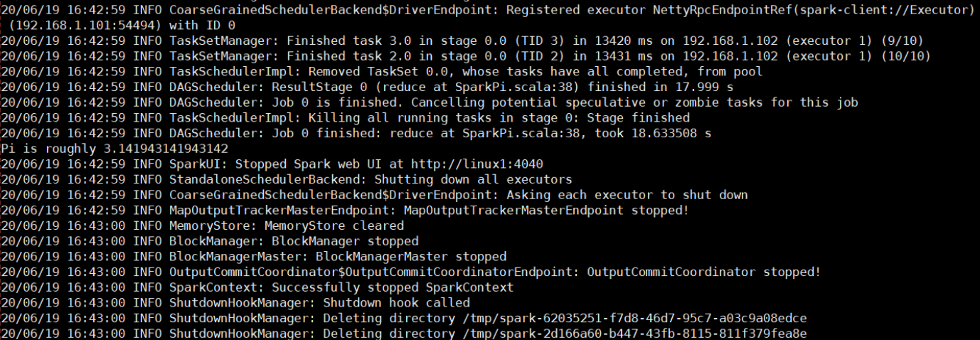Click the 'BlockManagerMaster stopped' message
The height and width of the screenshot is (340, 980).
pyautogui.click(x=411, y=256)
